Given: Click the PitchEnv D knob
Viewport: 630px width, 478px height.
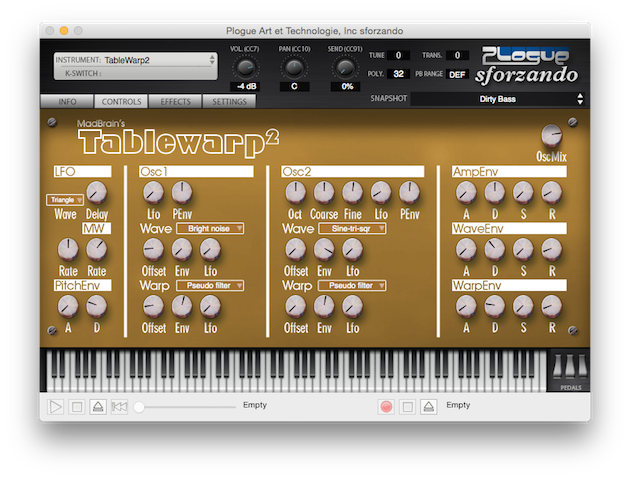Looking at the screenshot, I should [97, 306].
